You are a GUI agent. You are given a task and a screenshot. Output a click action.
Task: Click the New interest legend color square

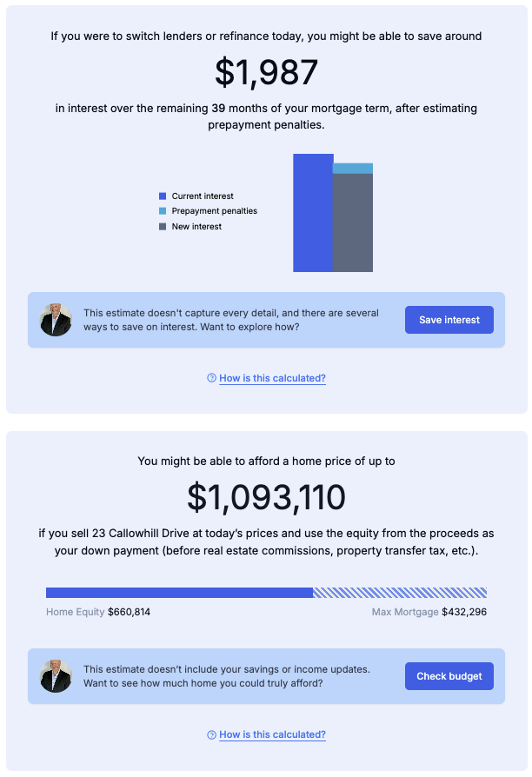tap(163, 227)
